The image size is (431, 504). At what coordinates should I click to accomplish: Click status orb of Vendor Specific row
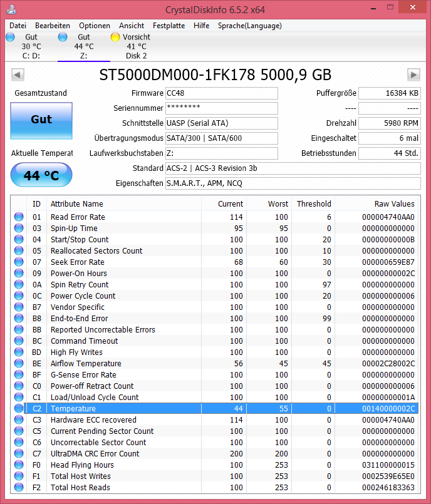coord(19,307)
